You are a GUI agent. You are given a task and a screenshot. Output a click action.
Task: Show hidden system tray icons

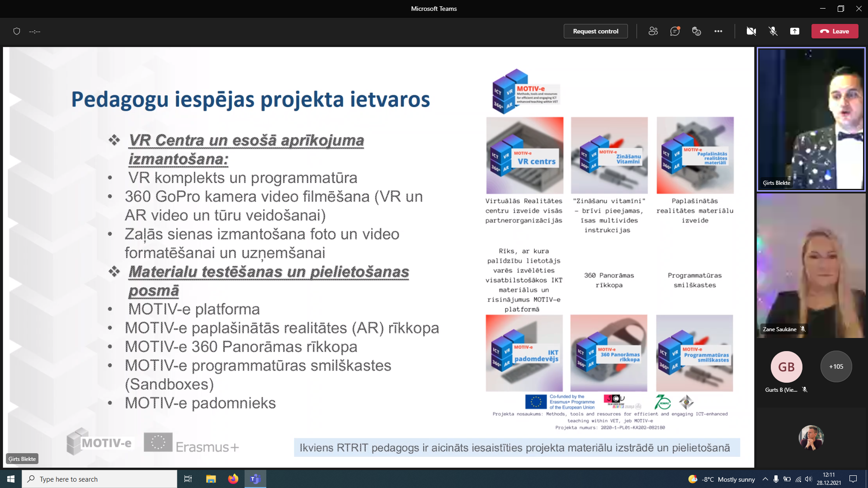765,479
